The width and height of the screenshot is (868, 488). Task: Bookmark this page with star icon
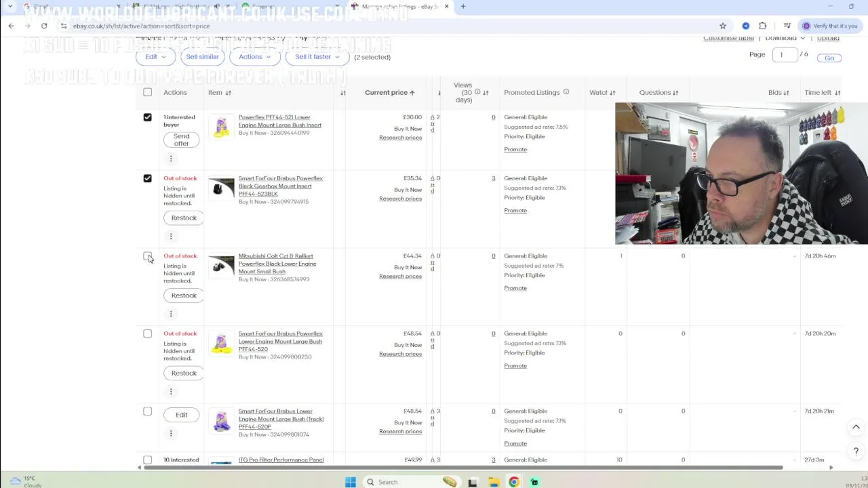723,26
